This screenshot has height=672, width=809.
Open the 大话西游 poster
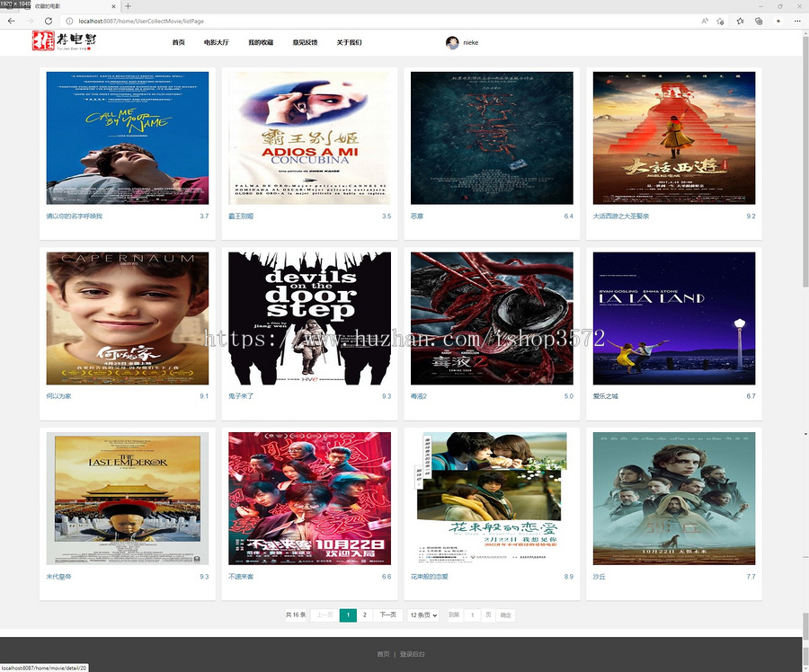coord(674,137)
